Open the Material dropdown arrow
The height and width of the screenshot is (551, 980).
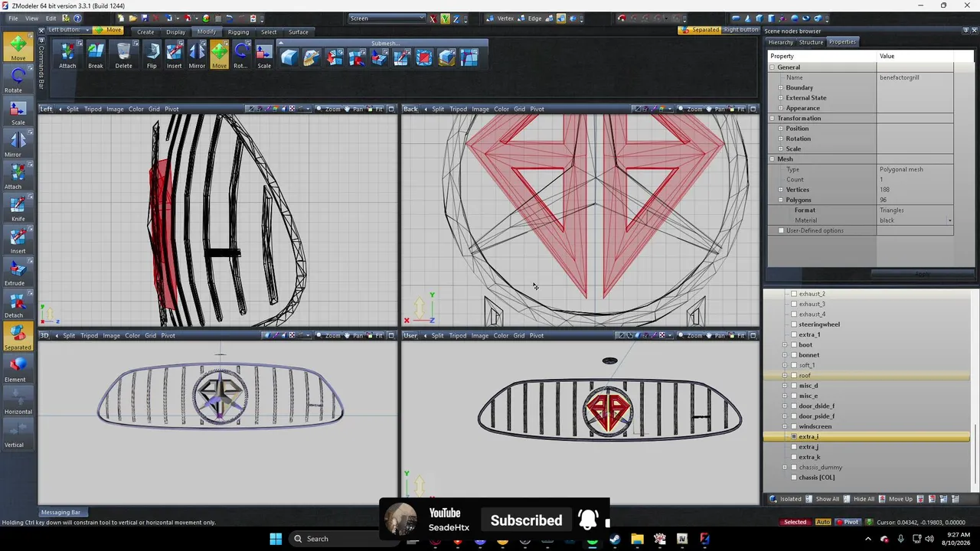950,220
